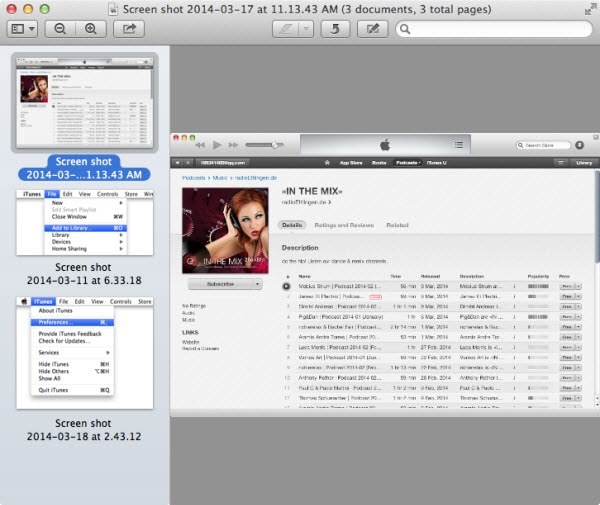Viewport: 600px width, 505px height.
Task: Click the preview play icon on first episode row
Action: click(x=286, y=286)
